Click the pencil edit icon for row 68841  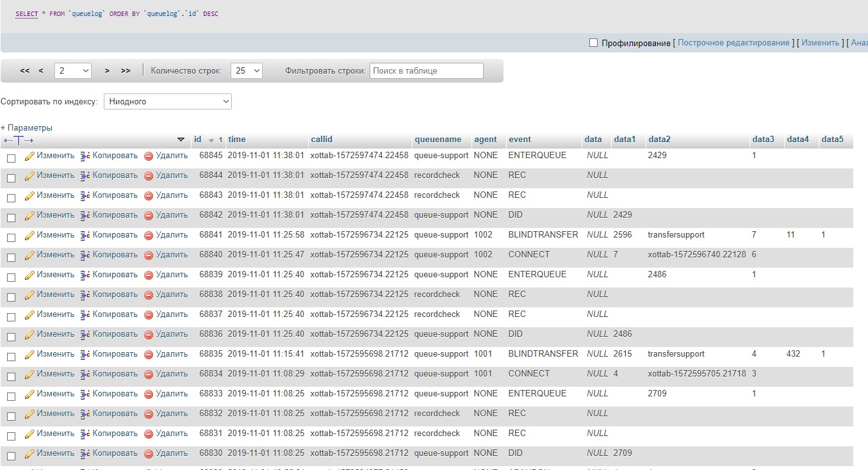click(x=29, y=235)
